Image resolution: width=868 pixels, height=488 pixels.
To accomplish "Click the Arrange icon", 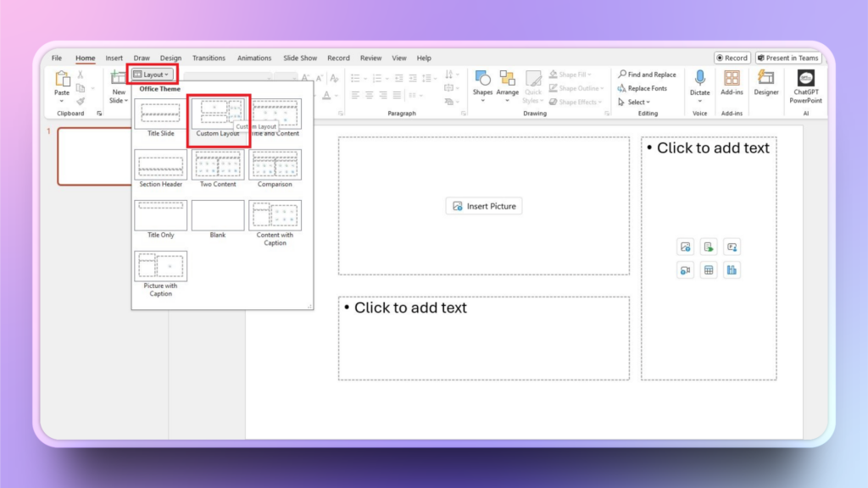I will pos(507,78).
